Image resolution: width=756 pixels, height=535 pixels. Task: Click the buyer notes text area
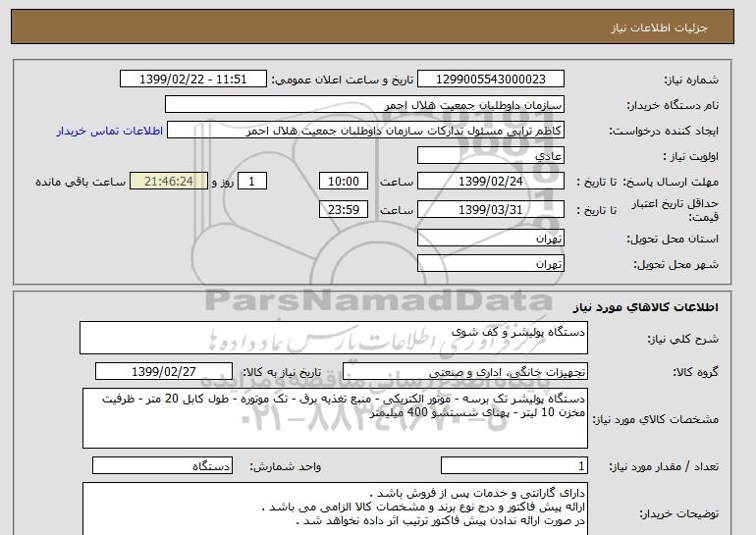tap(335, 508)
